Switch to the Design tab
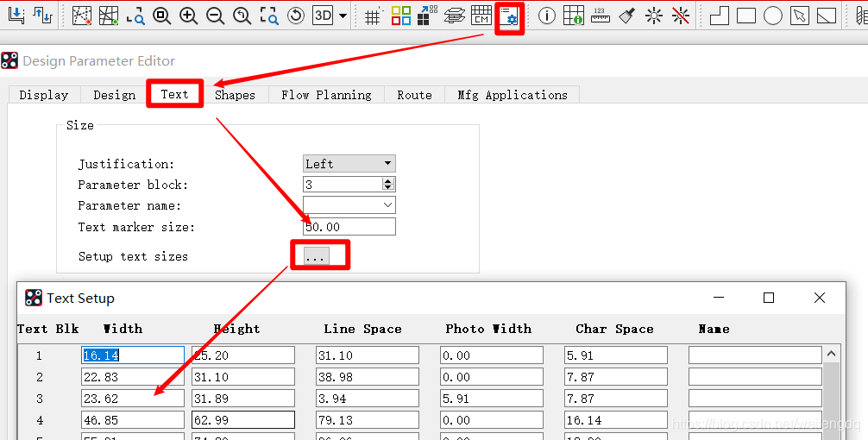Screen dimensions: 868x440 pos(115,95)
